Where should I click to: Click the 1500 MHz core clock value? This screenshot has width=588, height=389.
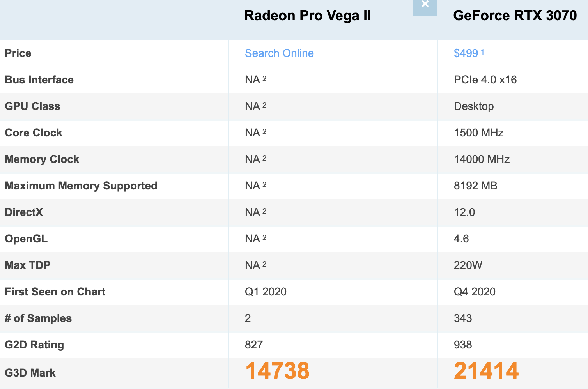(479, 133)
